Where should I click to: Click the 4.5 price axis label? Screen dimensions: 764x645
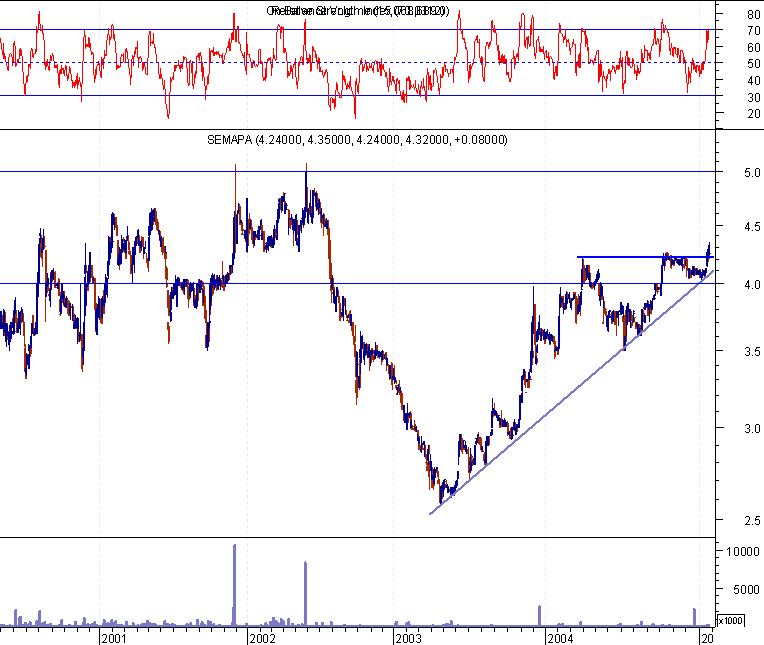pyautogui.click(x=752, y=227)
